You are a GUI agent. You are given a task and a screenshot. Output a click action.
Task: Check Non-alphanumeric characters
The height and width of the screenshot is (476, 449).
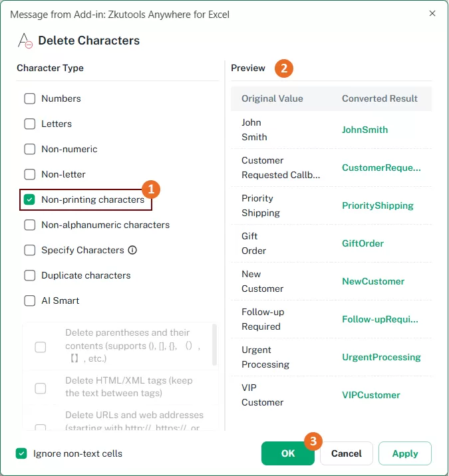click(29, 225)
